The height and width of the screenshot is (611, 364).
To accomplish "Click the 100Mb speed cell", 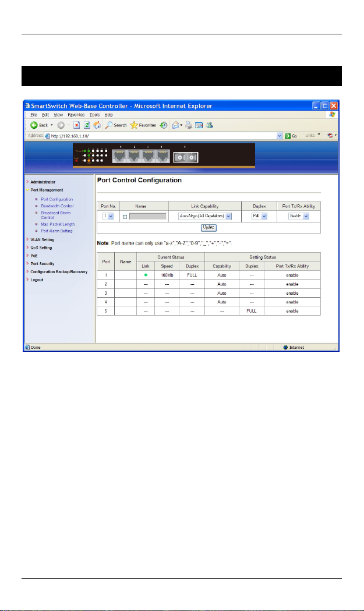I will tap(167, 275).
